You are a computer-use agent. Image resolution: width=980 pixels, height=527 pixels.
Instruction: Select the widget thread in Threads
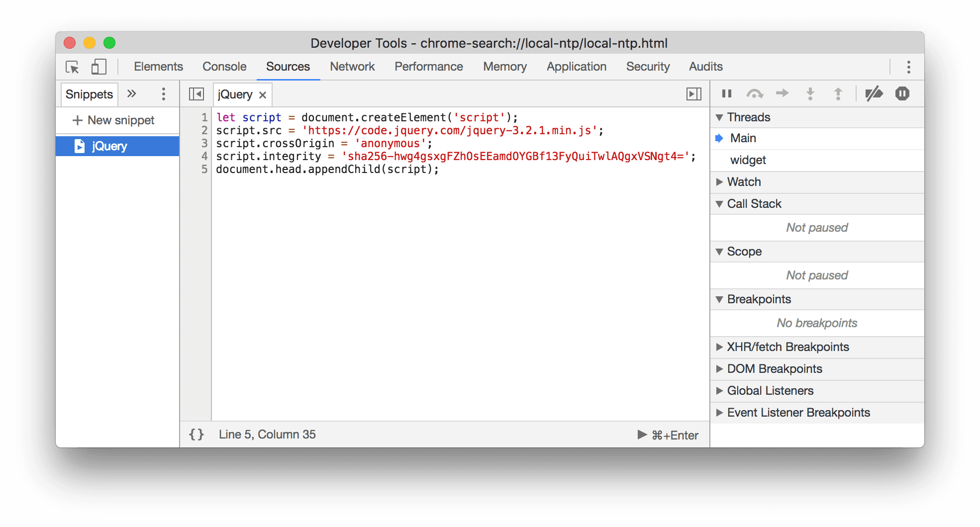pyautogui.click(x=747, y=160)
